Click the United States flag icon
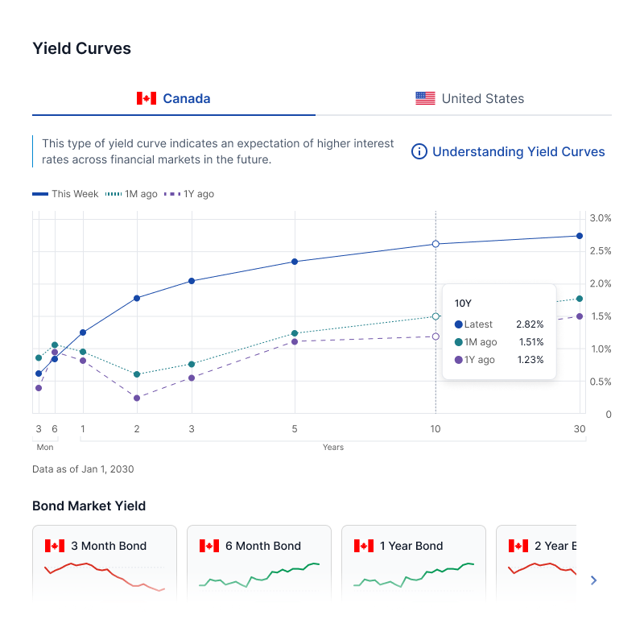The image size is (644, 644). pos(425,98)
